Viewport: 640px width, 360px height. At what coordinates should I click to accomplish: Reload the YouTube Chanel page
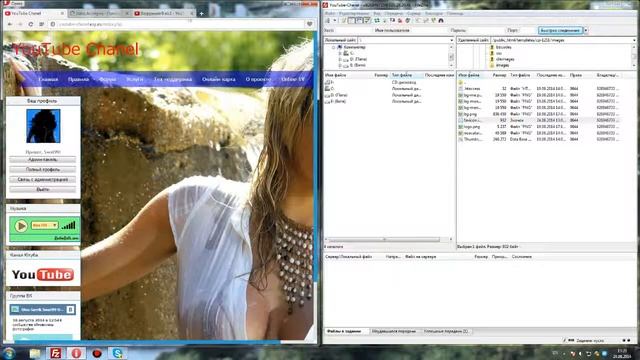[x=31, y=24]
